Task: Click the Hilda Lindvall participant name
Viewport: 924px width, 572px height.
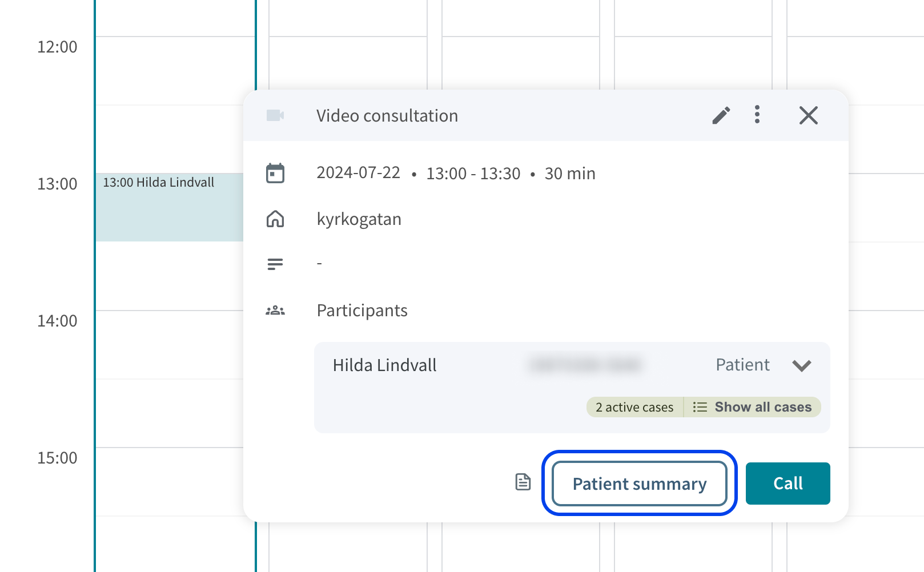Action: tap(385, 365)
